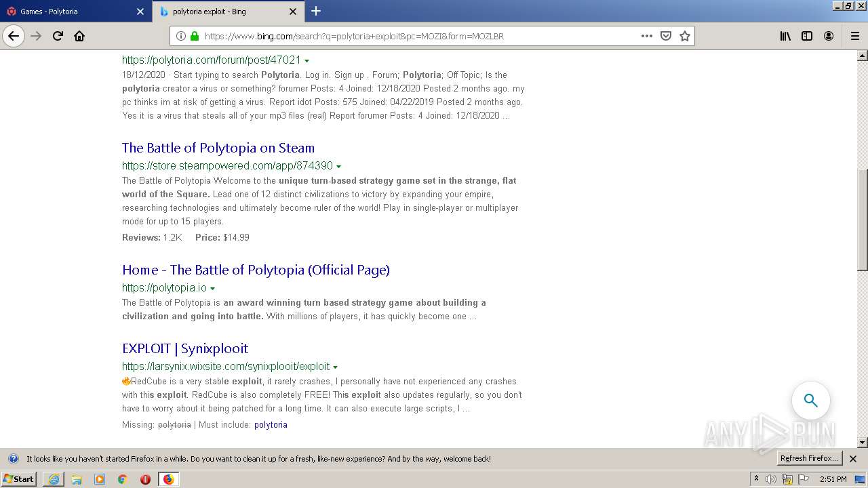The width and height of the screenshot is (868, 488).
Task: Close the polytoria exploit - Bing tab
Action: [x=293, y=12]
